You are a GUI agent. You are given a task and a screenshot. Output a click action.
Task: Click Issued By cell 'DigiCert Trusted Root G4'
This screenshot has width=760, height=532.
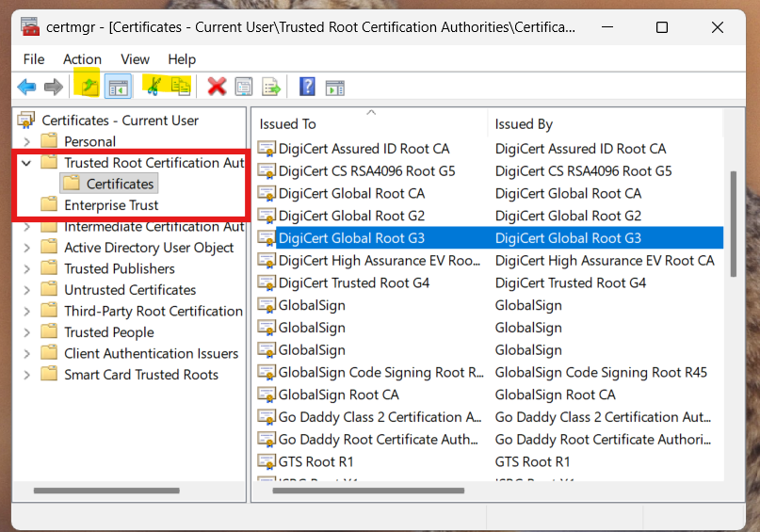(570, 282)
